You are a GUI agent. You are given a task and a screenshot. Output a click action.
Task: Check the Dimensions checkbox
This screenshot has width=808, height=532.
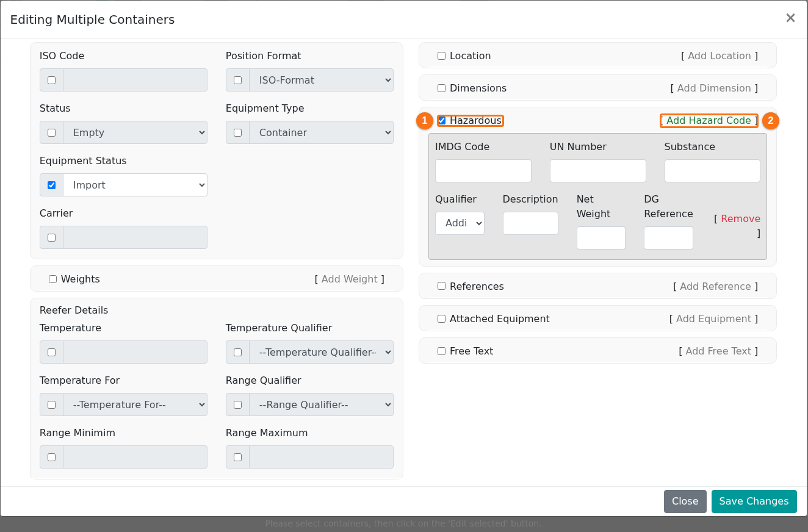441,88
